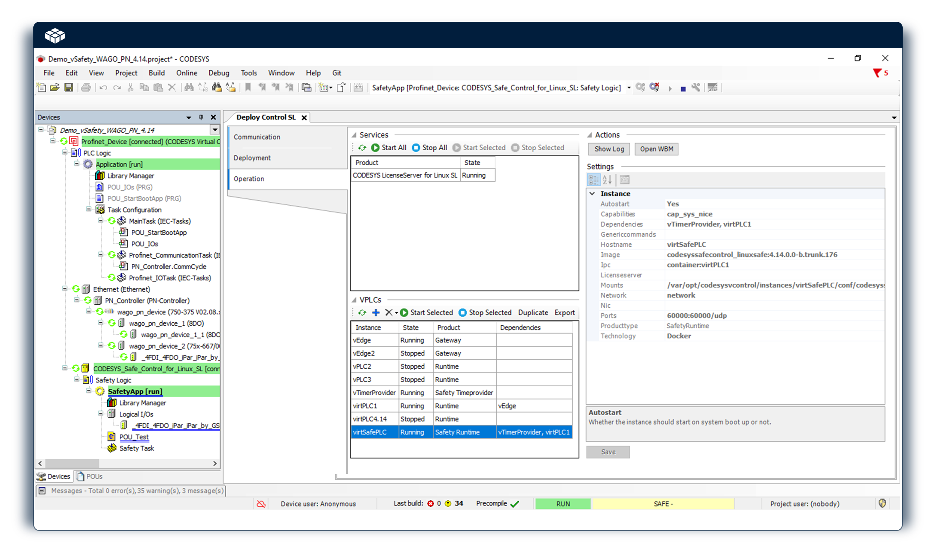Collapse the Instance settings group

click(592, 193)
